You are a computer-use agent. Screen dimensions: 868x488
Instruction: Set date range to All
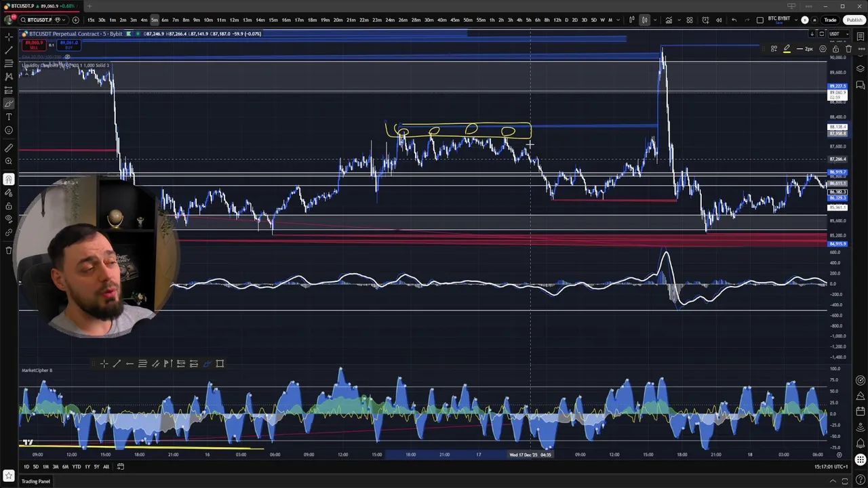tap(106, 466)
